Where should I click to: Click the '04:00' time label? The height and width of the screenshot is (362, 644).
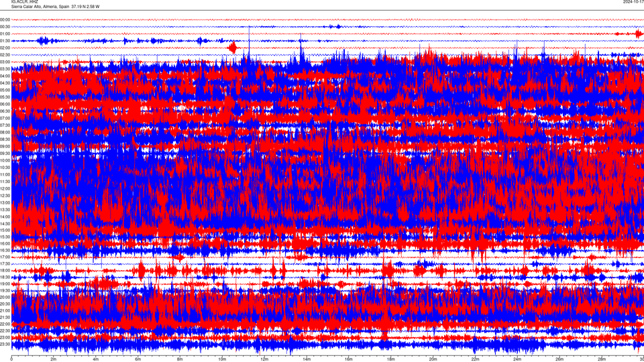(5, 76)
